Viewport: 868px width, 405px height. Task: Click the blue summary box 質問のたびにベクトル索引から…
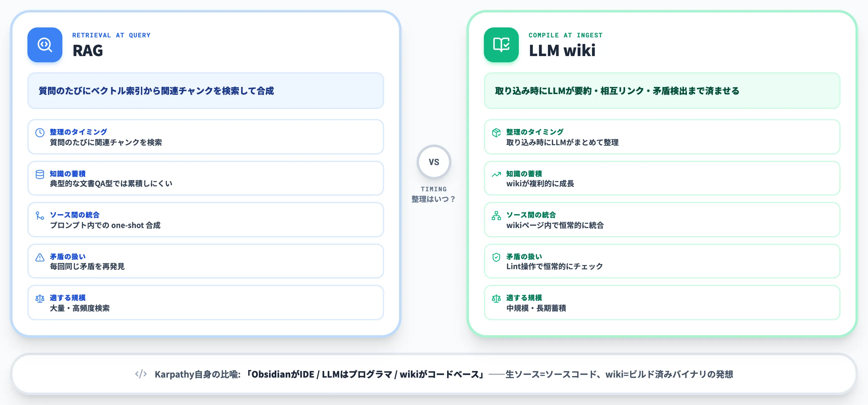205,91
